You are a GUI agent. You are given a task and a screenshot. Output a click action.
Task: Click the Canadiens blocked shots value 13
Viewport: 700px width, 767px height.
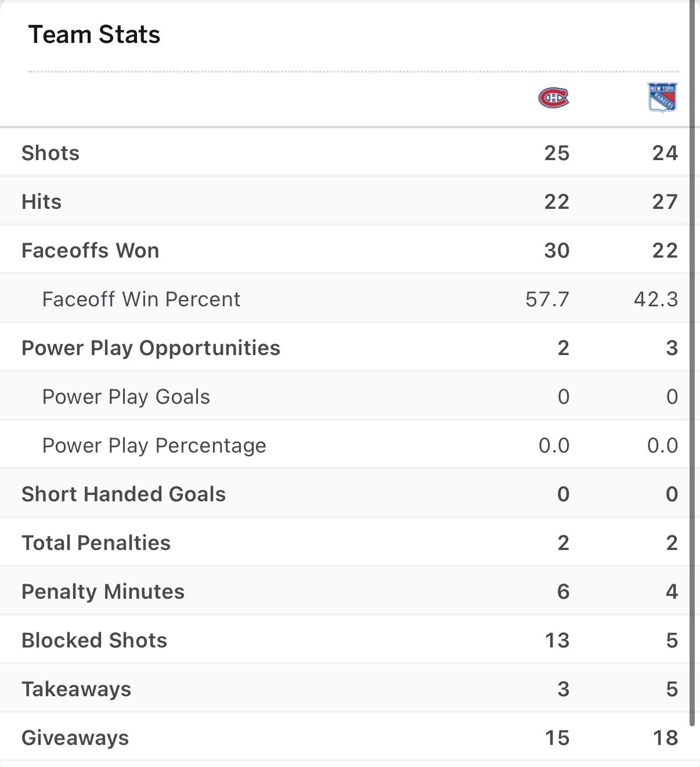click(x=557, y=641)
